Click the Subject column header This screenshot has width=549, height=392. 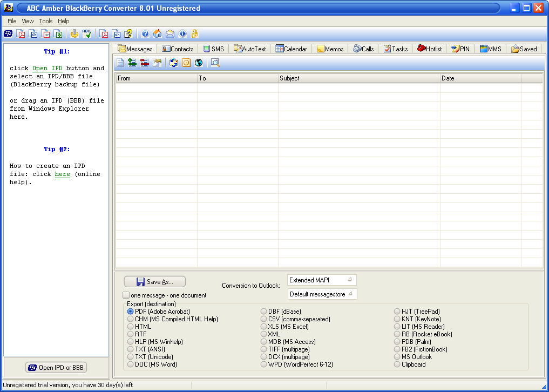(x=359, y=78)
